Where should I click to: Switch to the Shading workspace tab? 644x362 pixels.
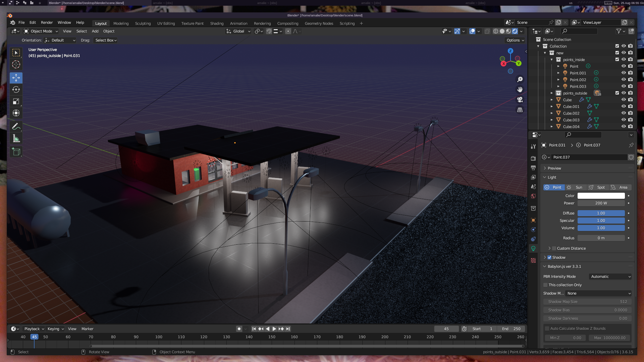pos(217,23)
